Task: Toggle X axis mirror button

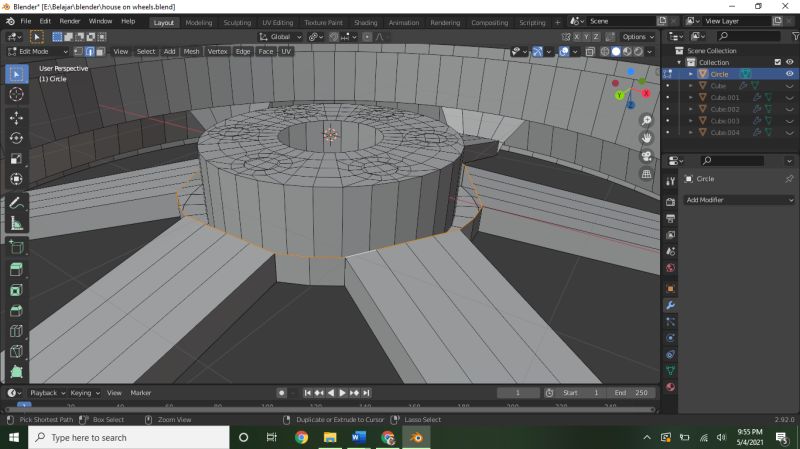Action: pos(577,37)
